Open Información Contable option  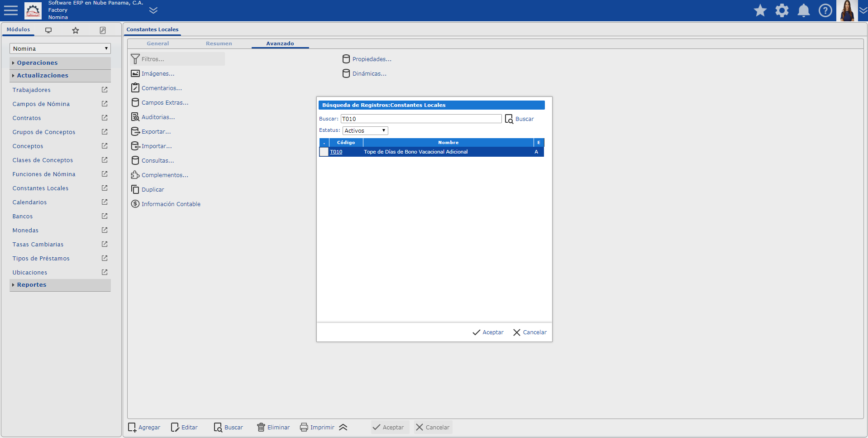(166, 204)
